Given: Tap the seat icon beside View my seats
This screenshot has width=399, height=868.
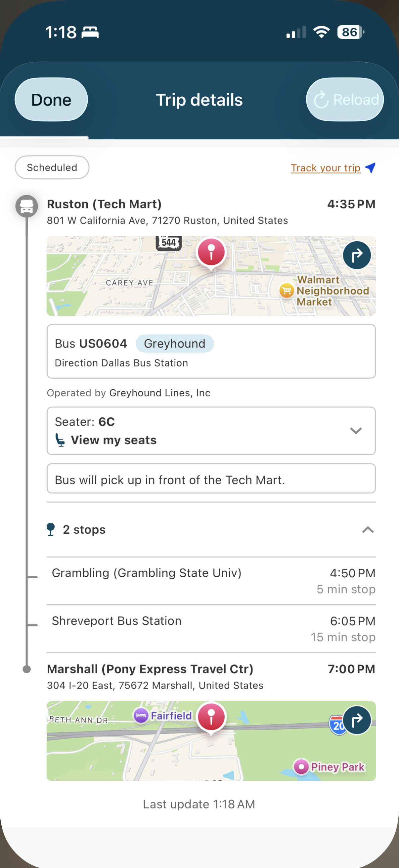Looking at the screenshot, I should pos(60,440).
